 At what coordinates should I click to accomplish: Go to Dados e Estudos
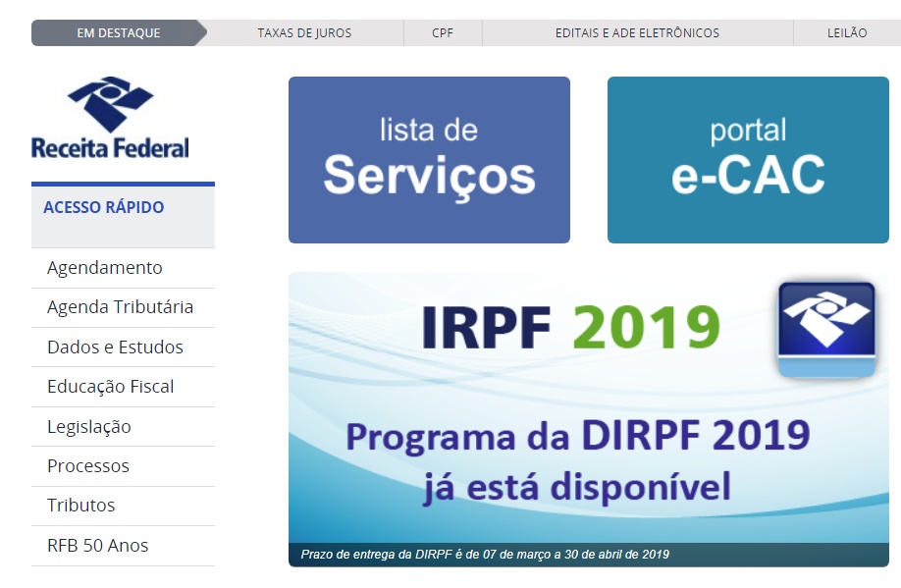click(115, 347)
